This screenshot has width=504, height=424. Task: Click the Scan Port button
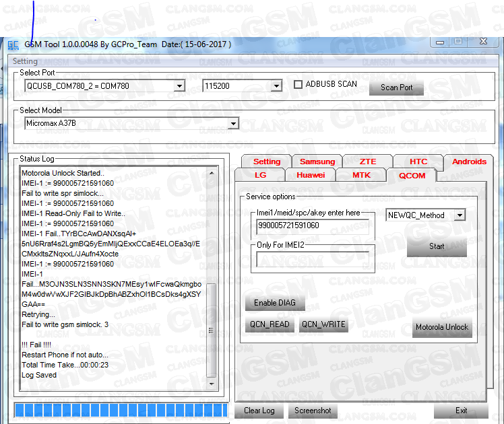coord(396,87)
